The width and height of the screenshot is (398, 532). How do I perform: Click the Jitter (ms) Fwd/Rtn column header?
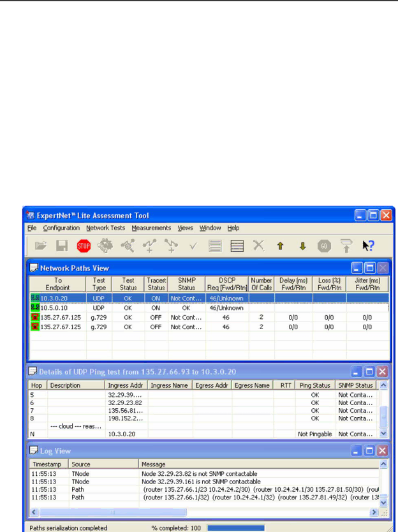[367, 284]
